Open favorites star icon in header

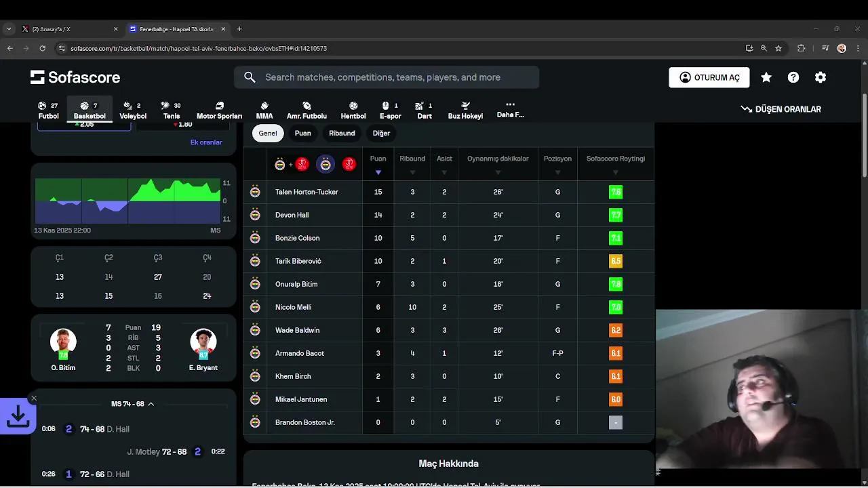pyautogui.click(x=766, y=77)
